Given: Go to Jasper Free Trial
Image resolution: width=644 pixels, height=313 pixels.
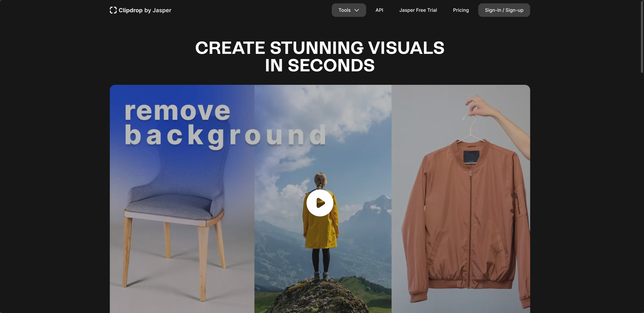Looking at the screenshot, I should point(418,10).
